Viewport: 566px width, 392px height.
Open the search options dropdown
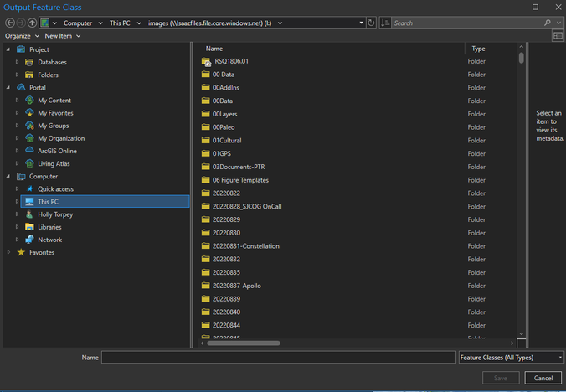(x=558, y=23)
